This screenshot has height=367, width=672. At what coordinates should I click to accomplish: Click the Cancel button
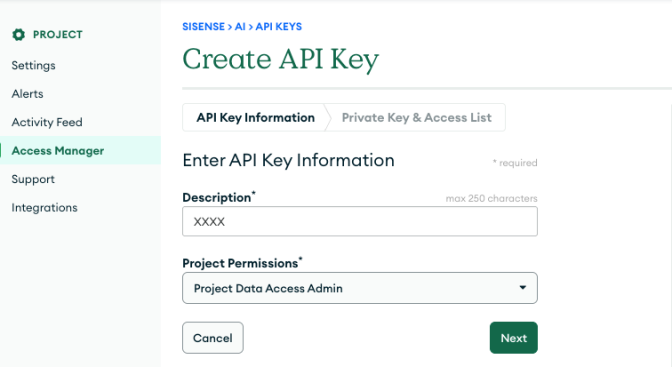click(x=213, y=338)
